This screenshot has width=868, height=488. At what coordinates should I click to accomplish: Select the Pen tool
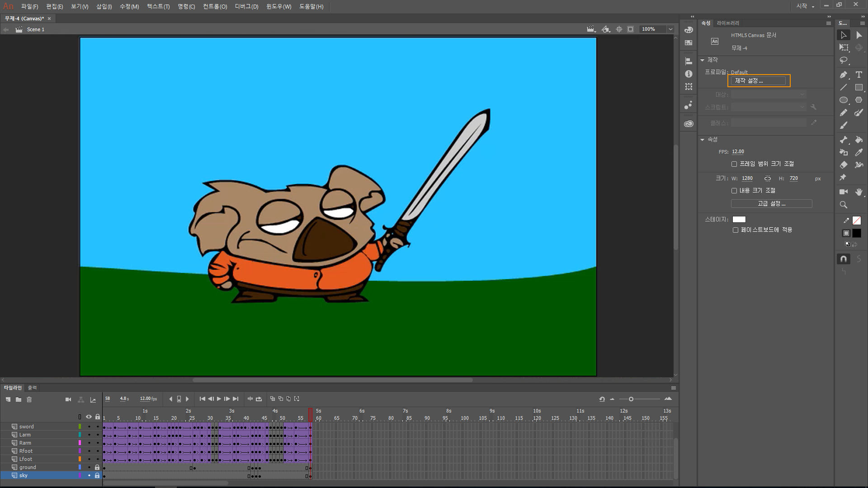click(x=843, y=75)
